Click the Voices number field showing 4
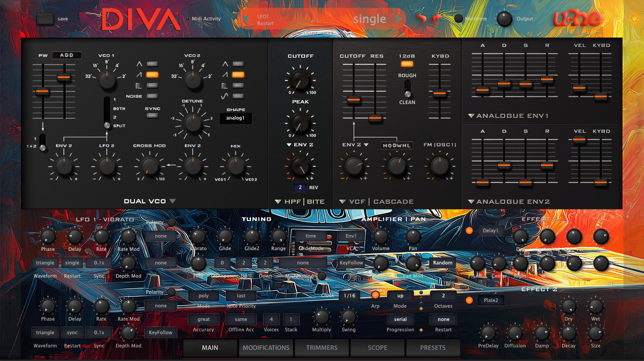 (271, 319)
